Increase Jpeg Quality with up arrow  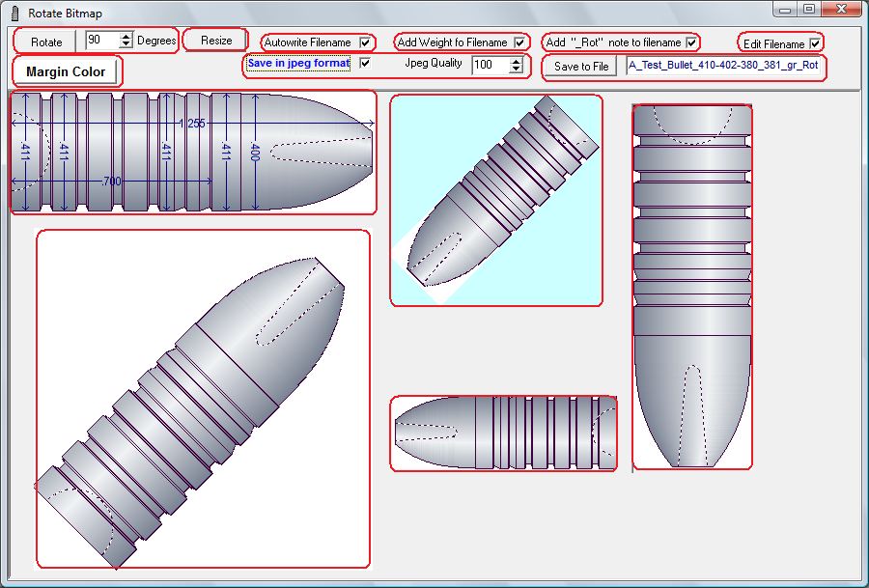pos(516,61)
